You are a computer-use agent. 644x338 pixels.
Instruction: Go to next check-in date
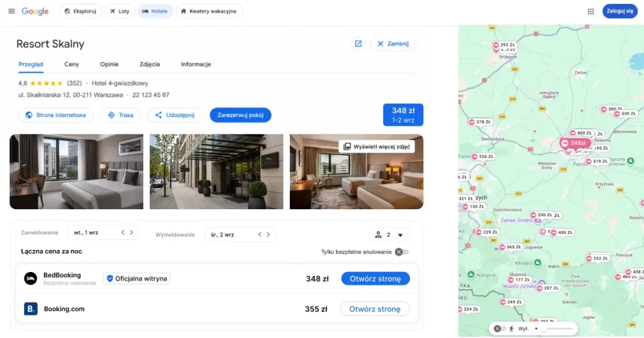(131, 232)
